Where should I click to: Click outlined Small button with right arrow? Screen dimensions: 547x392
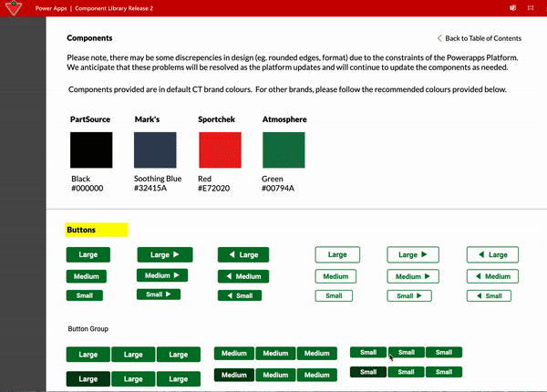(x=409, y=295)
